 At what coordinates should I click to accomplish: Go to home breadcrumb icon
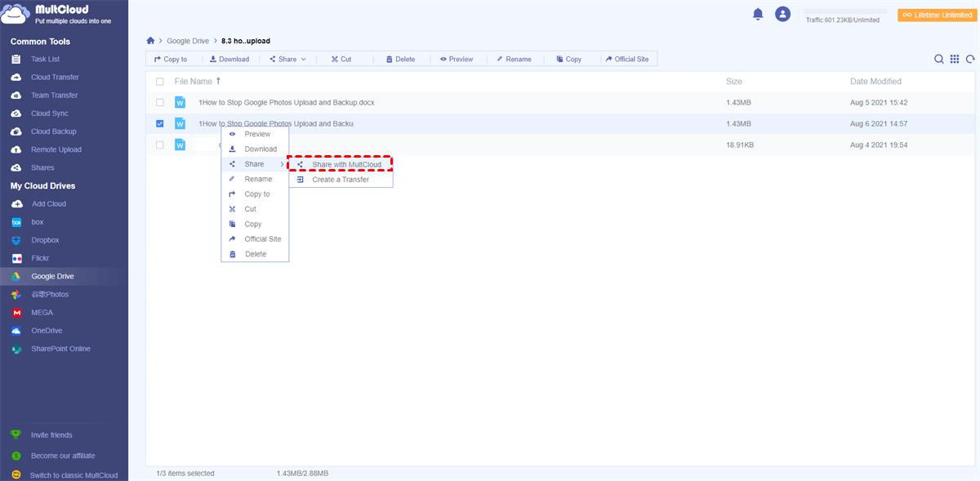(x=150, y=40)
